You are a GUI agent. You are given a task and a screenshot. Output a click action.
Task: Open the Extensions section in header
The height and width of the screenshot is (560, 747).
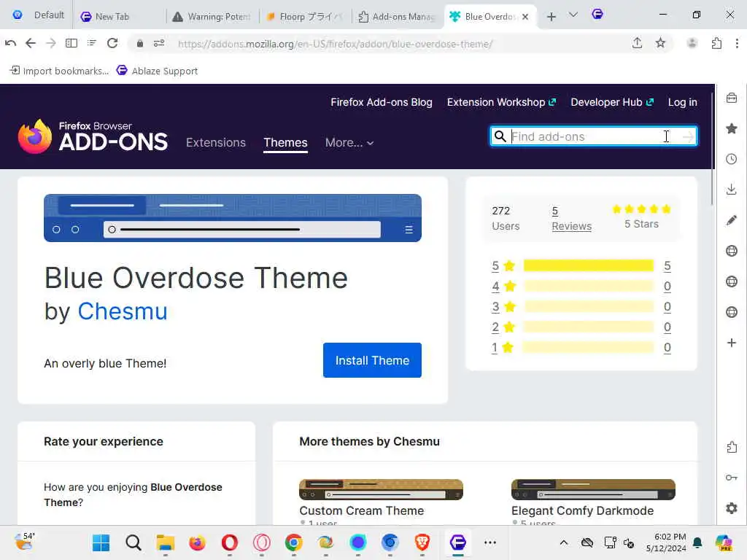point(216,142)
